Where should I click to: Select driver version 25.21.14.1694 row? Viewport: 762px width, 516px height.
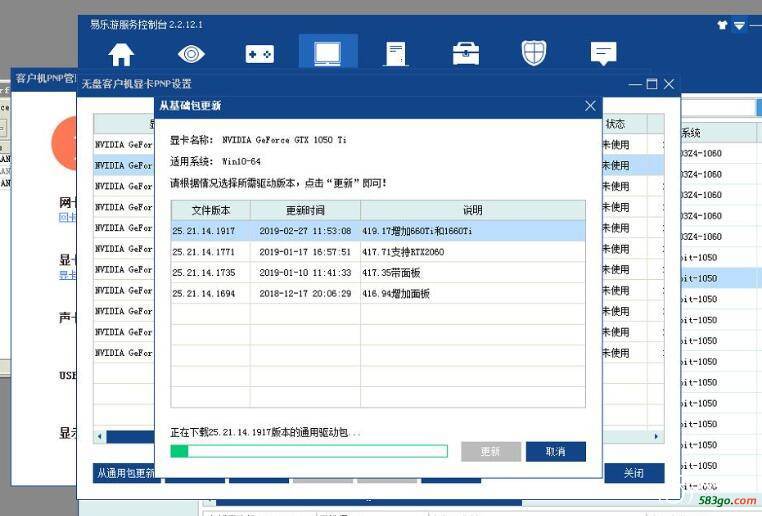click(378, 293)
